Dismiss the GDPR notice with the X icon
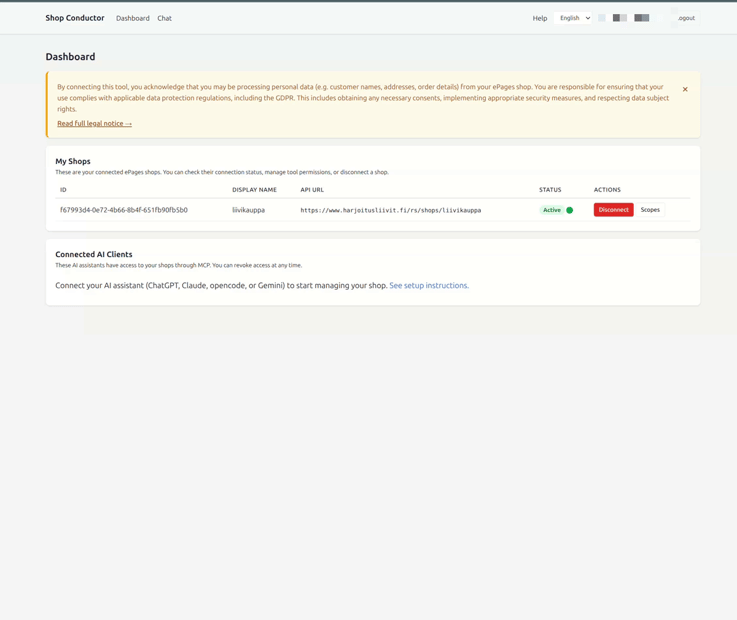The image size is (737, 620). pos(685,89)
